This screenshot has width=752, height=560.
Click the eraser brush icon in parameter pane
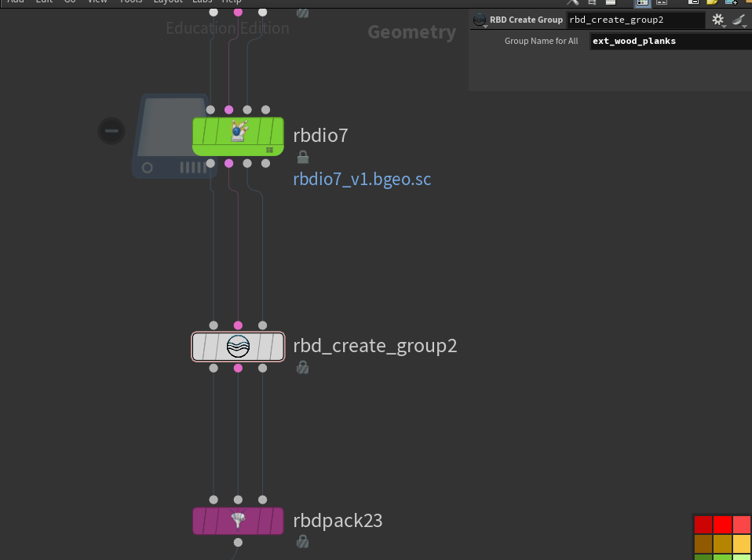pyautogui.click(x=736, y=20)
